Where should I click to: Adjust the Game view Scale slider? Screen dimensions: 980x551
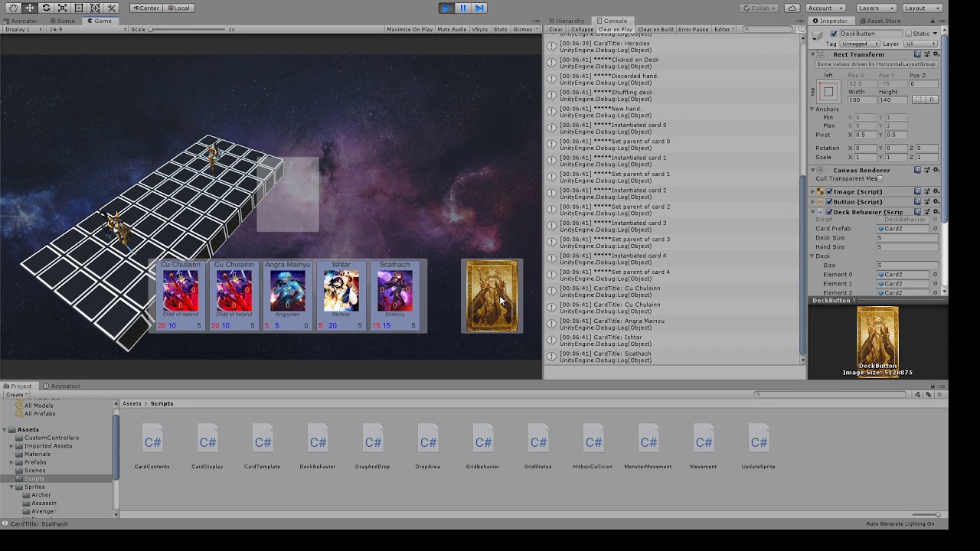(x=188, y=29)
